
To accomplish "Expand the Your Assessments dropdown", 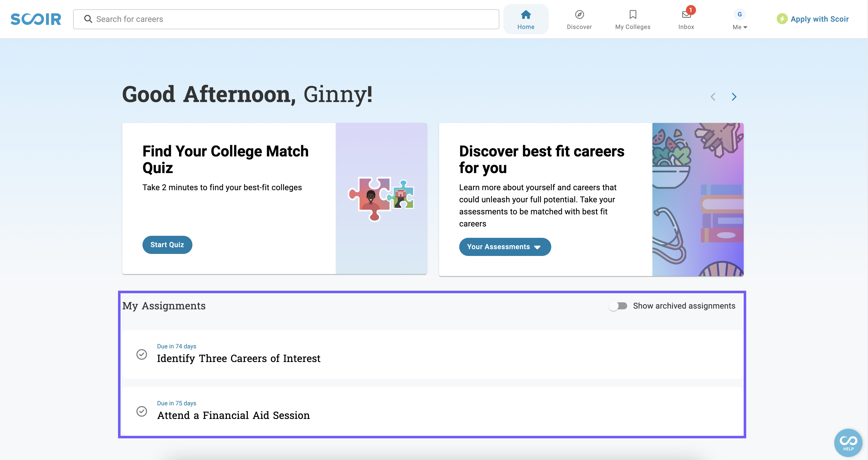I will pos(505,247).
